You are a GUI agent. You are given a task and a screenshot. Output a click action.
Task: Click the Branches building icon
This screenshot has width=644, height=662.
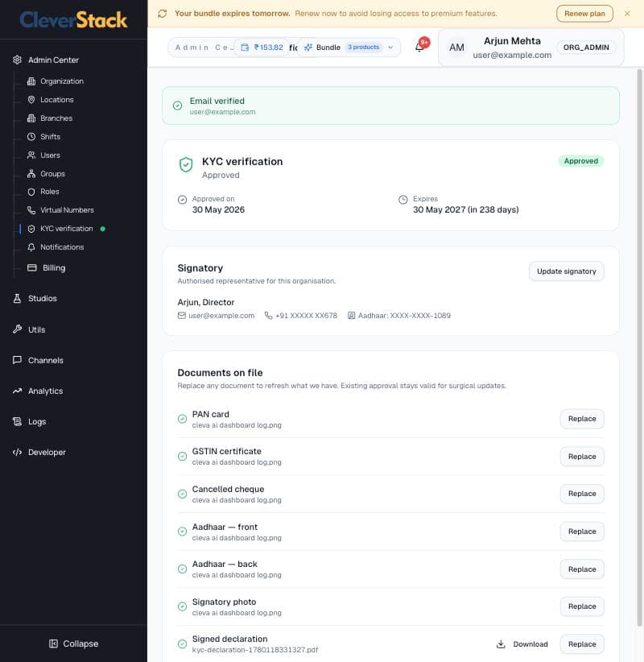pyautogui.click(x=31, y=118)
